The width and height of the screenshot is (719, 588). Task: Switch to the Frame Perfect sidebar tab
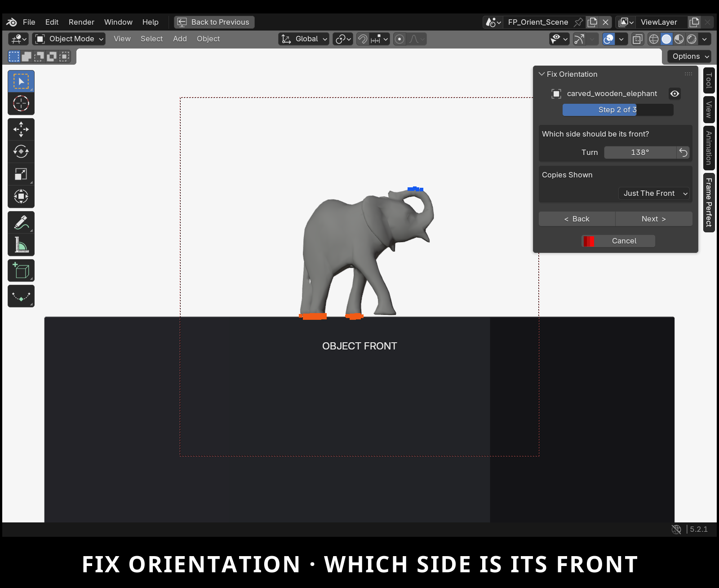coord(709,203)
